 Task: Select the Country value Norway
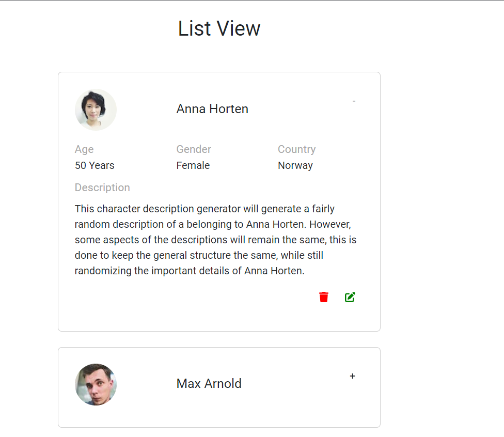coord(295,165)
